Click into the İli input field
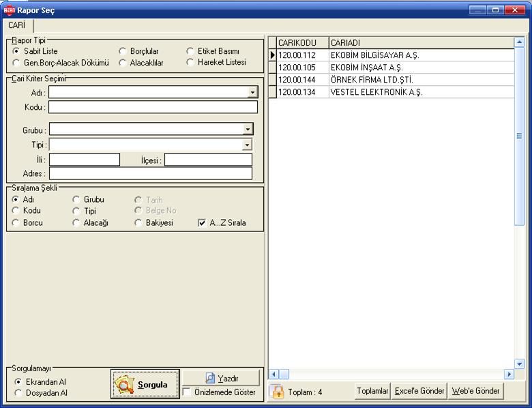 coord(85,160)
